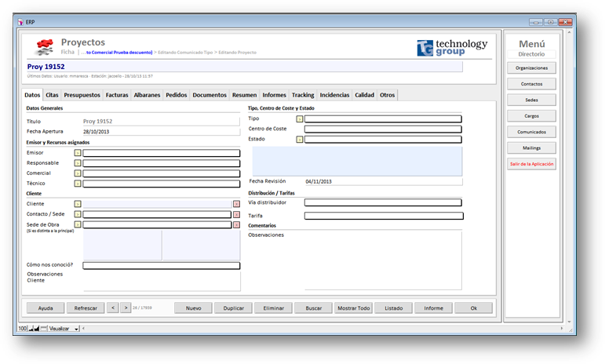Click the lookup arrow icon next to Emisor
Screen dimensions: 605x364
(x=78, y=153)
